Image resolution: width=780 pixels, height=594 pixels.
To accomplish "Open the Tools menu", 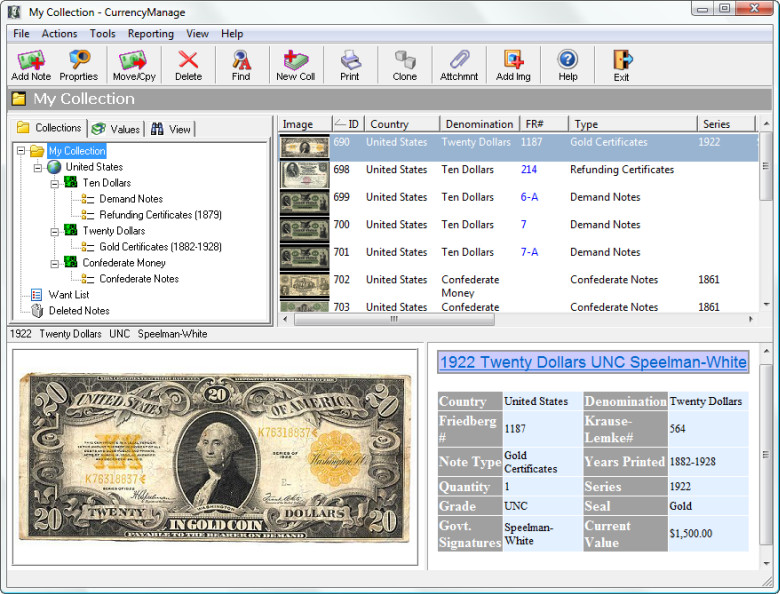I will (102, 33).
